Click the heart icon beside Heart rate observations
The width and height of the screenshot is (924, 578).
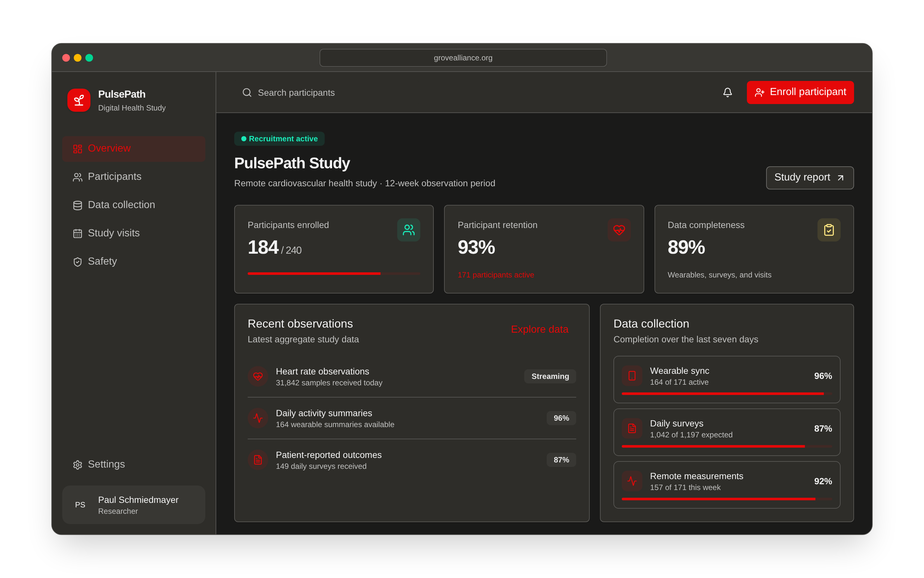pyautogui.click(x=258, y=377)
